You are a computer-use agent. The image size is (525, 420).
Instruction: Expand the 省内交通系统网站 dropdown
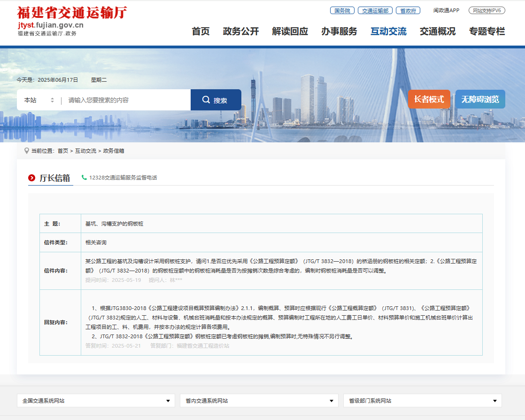259,401
